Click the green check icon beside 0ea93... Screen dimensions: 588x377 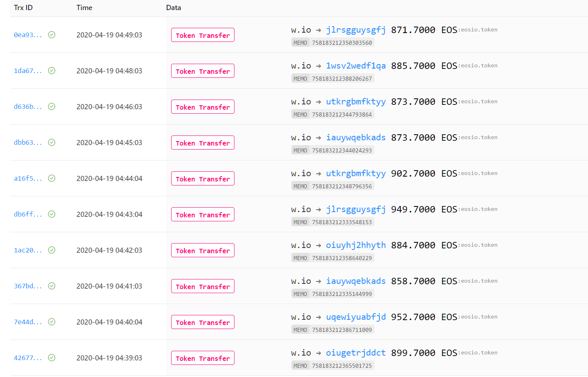tap(52, 35)
